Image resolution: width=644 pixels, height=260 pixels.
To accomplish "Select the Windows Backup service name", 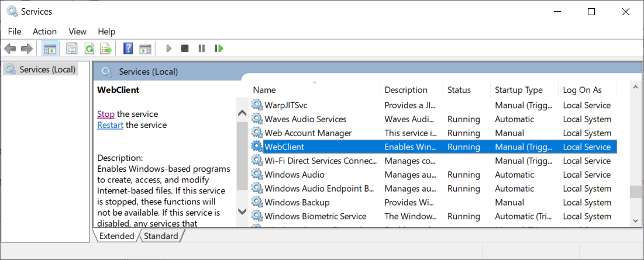I will tap(297, 202).
